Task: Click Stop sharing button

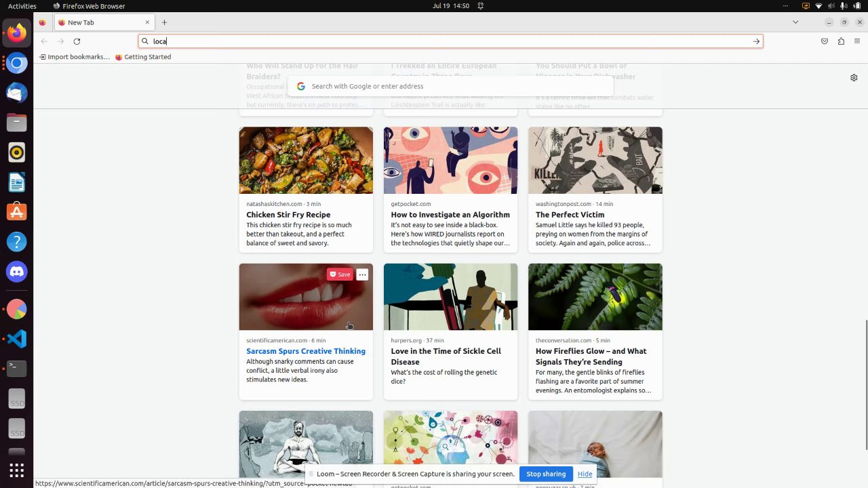Action: click(546, 474)
